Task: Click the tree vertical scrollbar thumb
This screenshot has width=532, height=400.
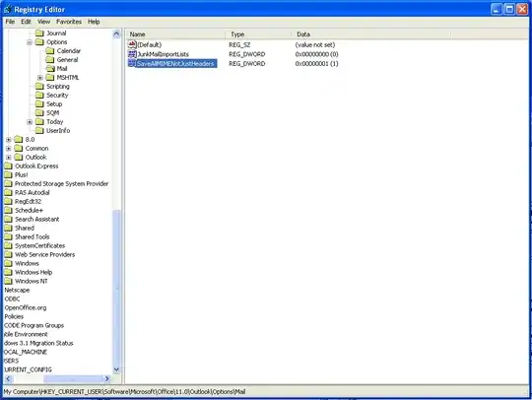Action: pos(116,288)
